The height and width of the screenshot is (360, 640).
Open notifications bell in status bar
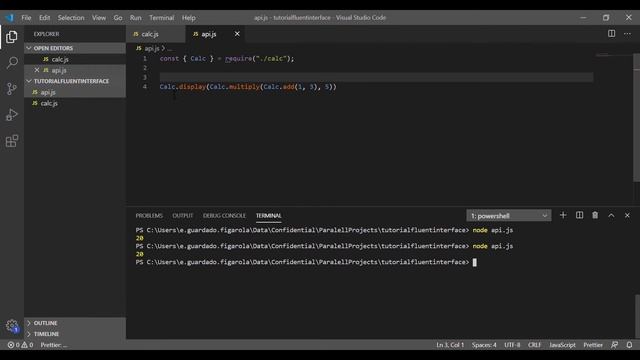[x=629, y=345]
